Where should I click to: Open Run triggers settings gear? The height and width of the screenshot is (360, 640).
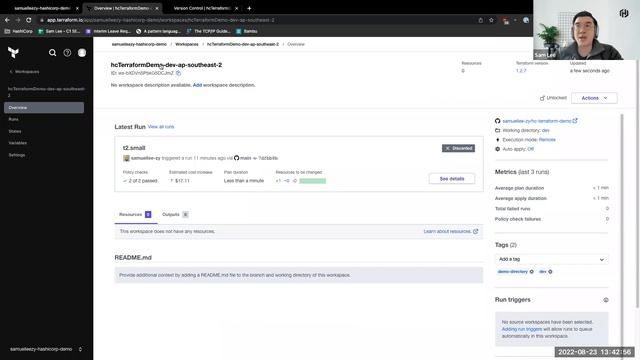coord(606,300)
